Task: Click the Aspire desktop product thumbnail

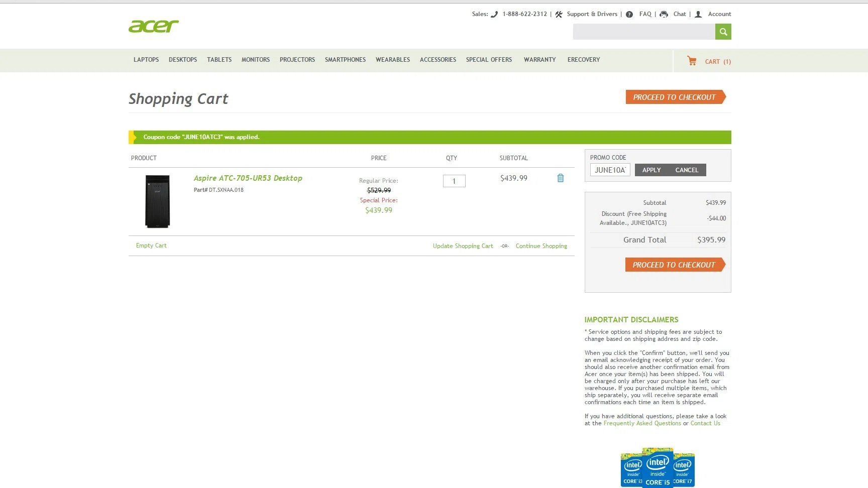Action: click(x=157, y=201)
